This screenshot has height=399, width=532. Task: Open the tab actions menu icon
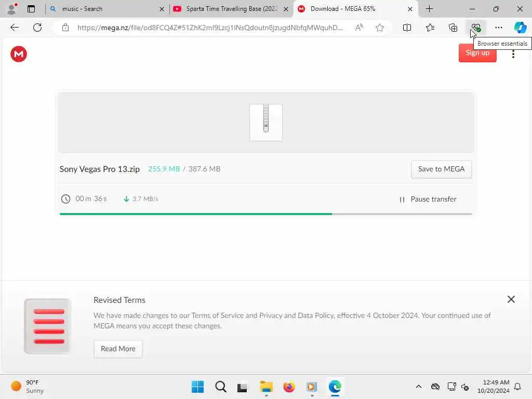pyautogui.click(x=31, y=9)
